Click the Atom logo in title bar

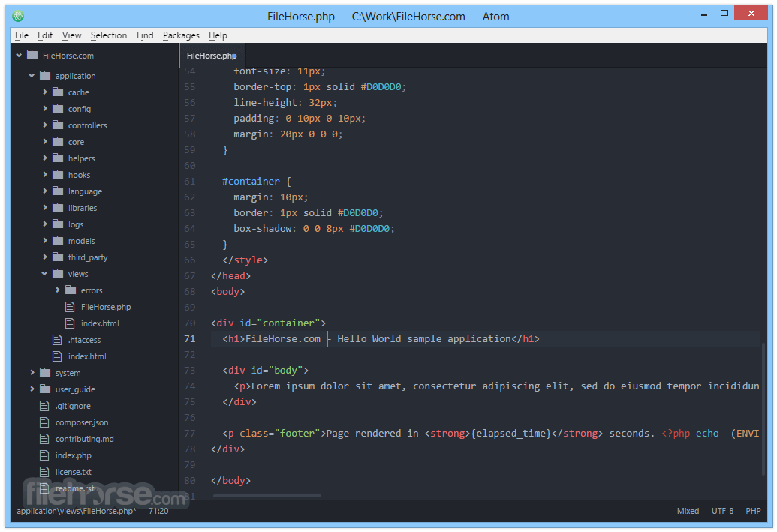point(18,16)
